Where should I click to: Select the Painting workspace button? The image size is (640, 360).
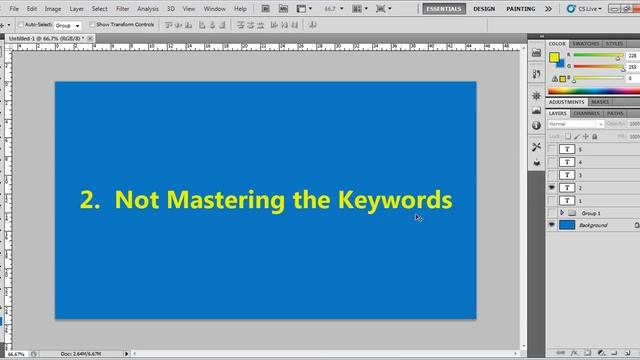click(x=520, y=9)
